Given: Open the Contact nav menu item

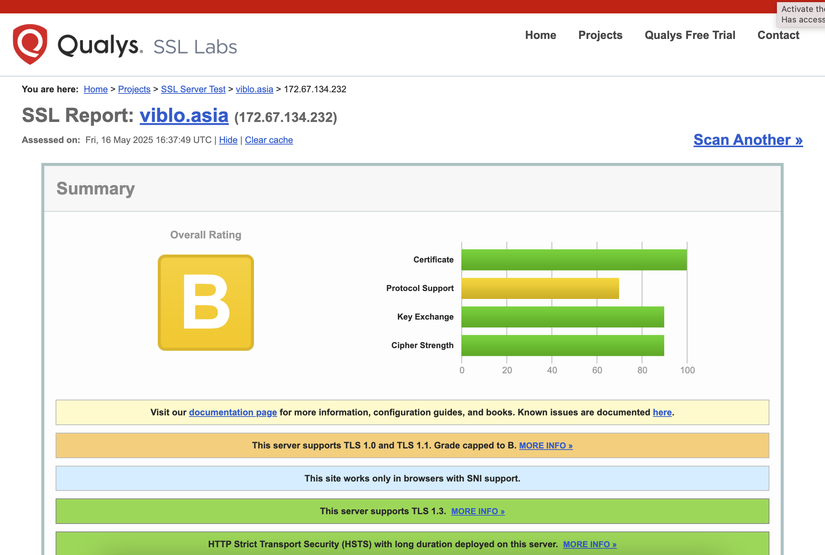Looking at the screenshot, I should [x=778, y=35].
